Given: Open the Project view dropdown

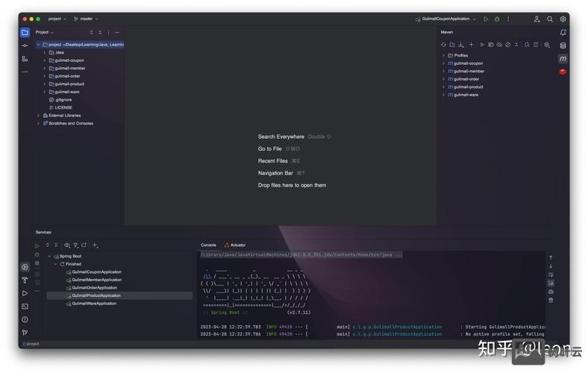Looking at the screenshot, I should point(44,32).
